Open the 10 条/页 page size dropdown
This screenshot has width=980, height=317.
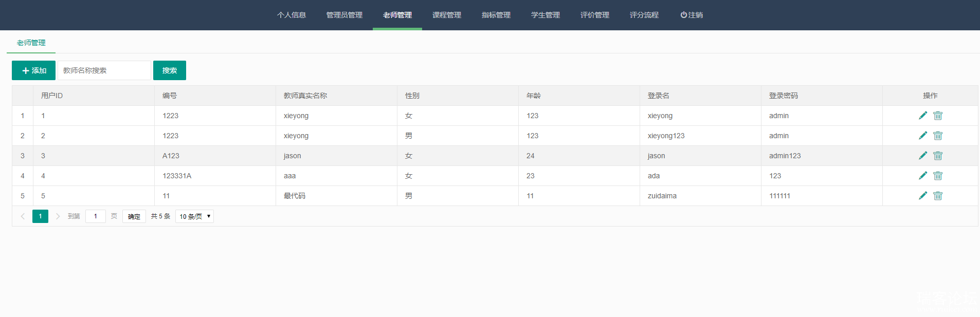[194, 216]
